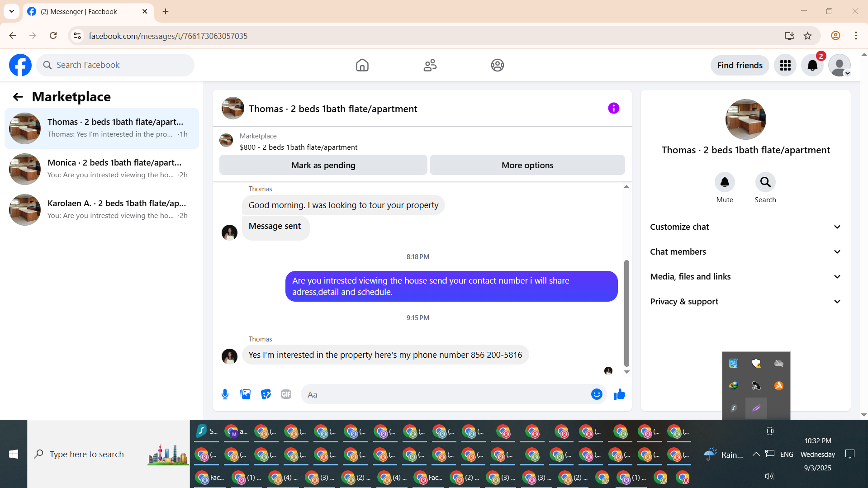
Task: Open Chrome profile icon
Action: point(835,36)
